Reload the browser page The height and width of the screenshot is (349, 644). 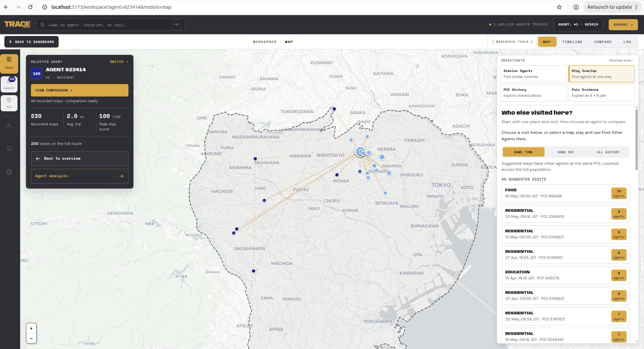click(x=30, y=7)
